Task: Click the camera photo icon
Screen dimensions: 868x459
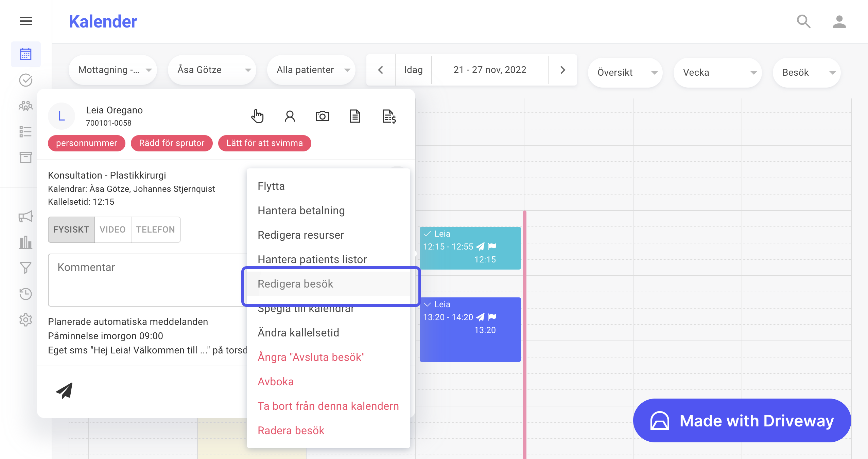Action: pyautogui.click(x=322, y=116)
